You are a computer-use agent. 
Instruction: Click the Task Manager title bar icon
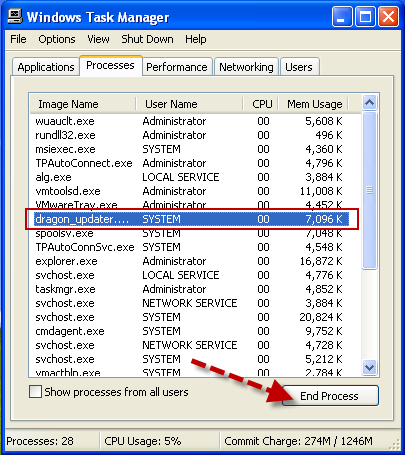[15, 16]
